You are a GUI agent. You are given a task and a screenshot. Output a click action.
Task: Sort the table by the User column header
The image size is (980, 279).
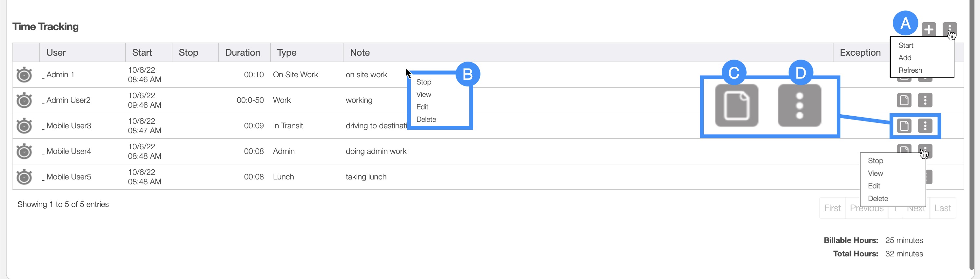point(56,52)
